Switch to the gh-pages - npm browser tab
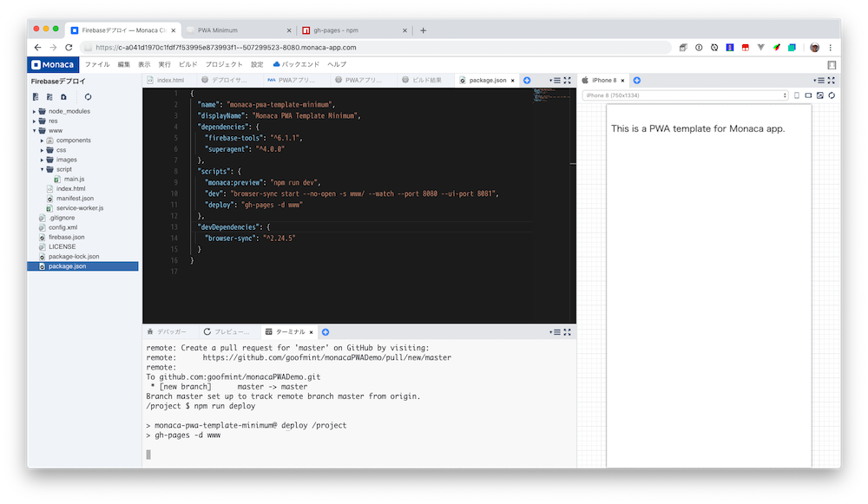 (354, 30)
